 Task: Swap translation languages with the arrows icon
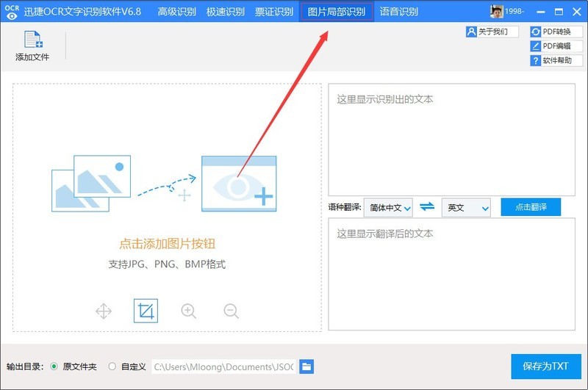click(x=427, y=207)
